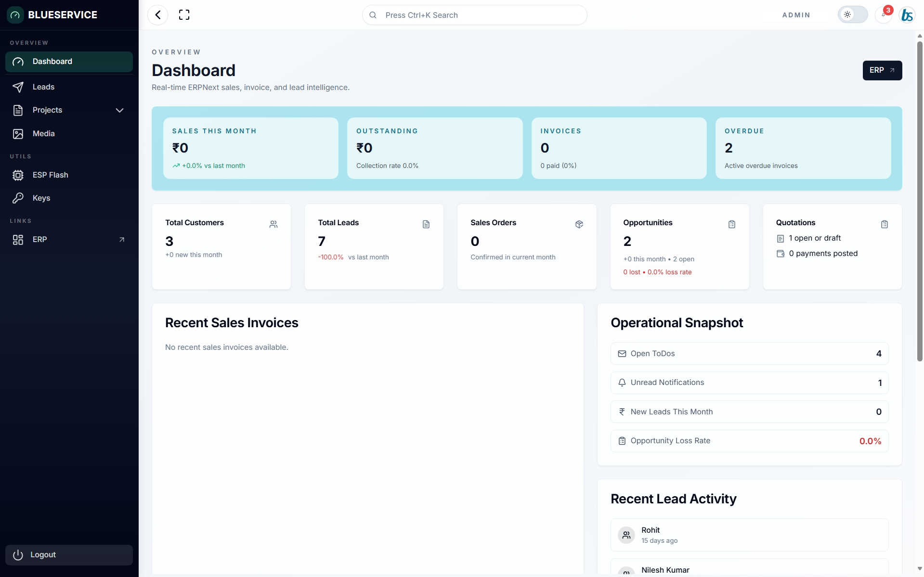Open the Invoices summary card
Viewport: 924px width, 577px height.
pos(619,148)
